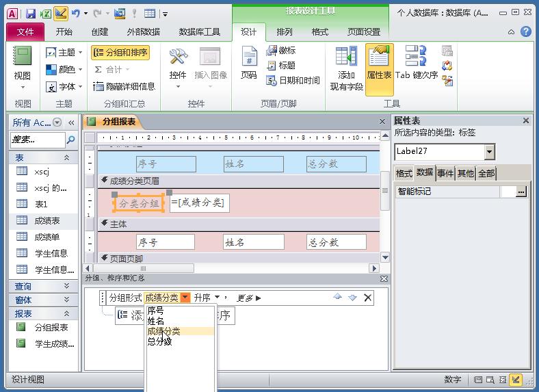Screen dimensions: 539x392
Task: Click the navigation pane search box
Action: coord(38,140)
